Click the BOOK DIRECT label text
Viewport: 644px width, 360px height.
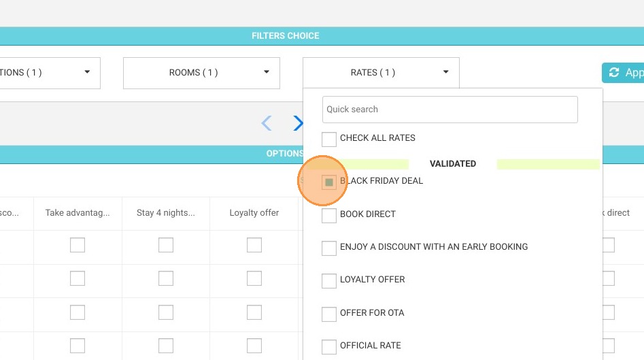pyautogui.click(x=368, y=214)
